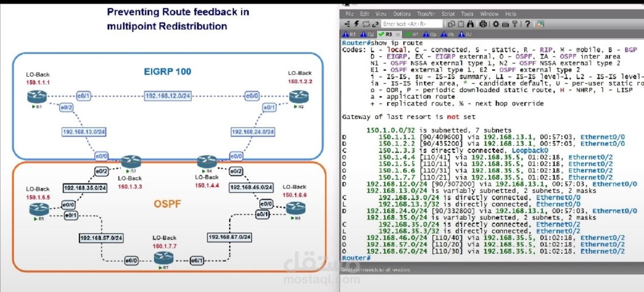
Task: Switch to the R6 session tab
Action: pyautogui.click(x=447, y=34)
